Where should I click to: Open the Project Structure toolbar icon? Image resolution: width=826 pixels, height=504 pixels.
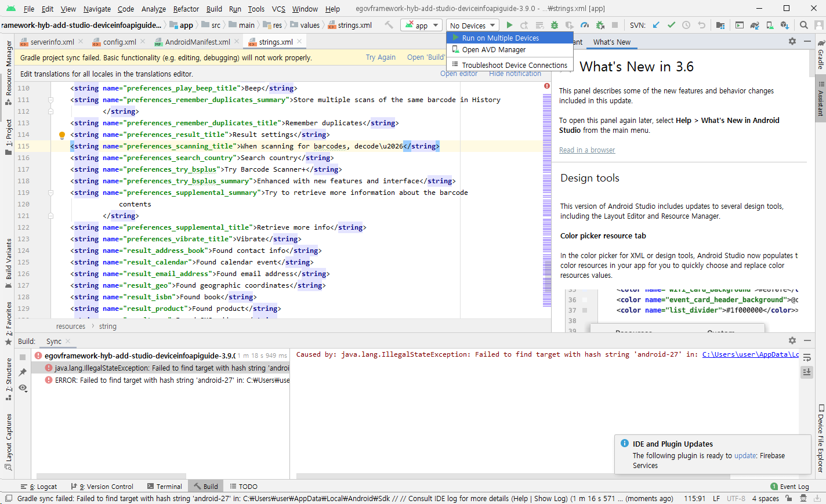pyautogui.click(x=720, y=25)
